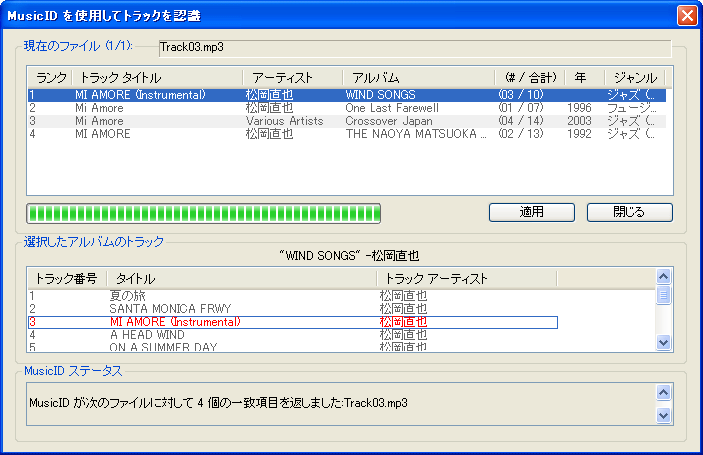703x455 pixels.
Task: Select track 4 A HEAD WIND
Action: pyautogui.click(x=293, y=335)
